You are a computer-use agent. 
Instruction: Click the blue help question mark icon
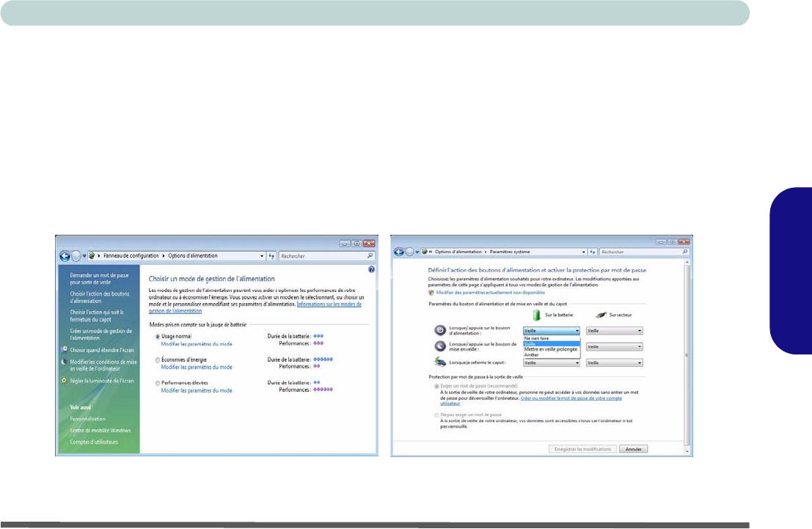coord(371,270)
